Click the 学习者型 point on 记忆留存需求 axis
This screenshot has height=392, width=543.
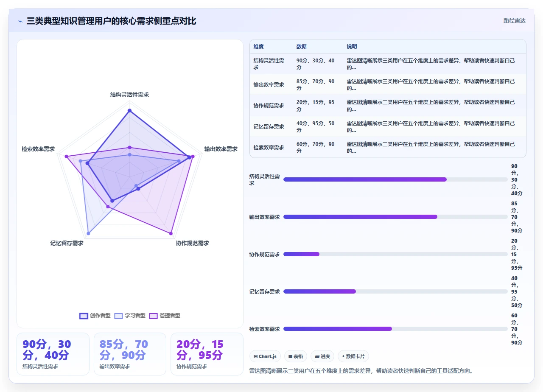[x=88, y=234]
